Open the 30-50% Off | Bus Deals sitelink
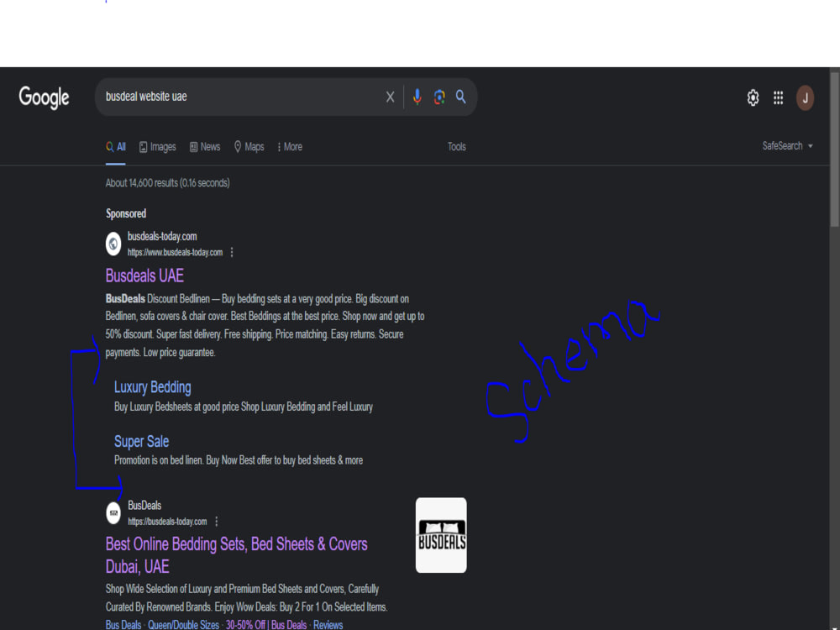840x630 pixels. [266, 625]
